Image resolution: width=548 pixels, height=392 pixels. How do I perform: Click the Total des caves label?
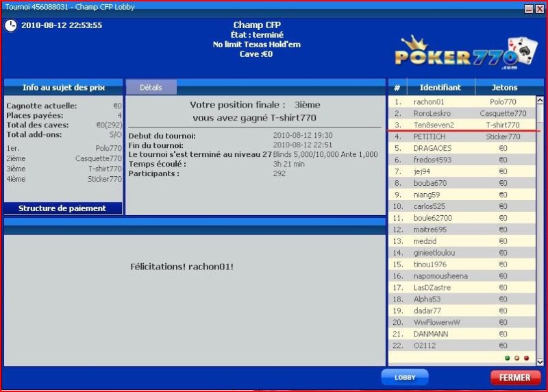[x=38, y=125]
